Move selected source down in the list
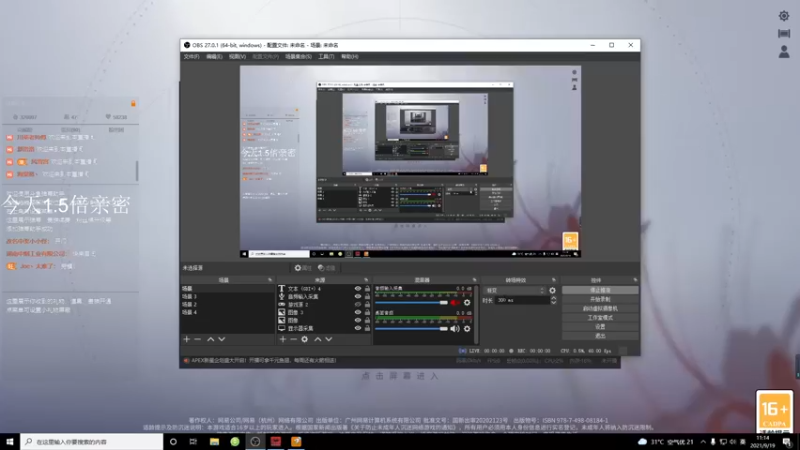 click(x=329, y=339)
